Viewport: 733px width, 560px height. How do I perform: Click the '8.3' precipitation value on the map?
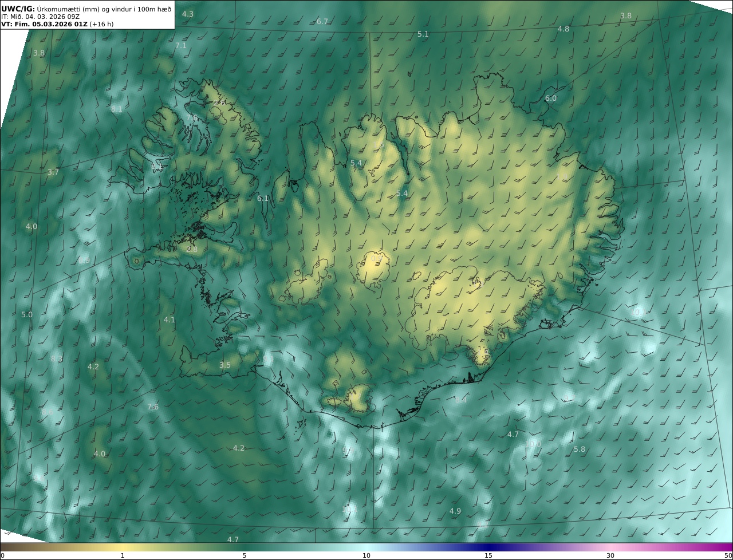coord(57,359)
